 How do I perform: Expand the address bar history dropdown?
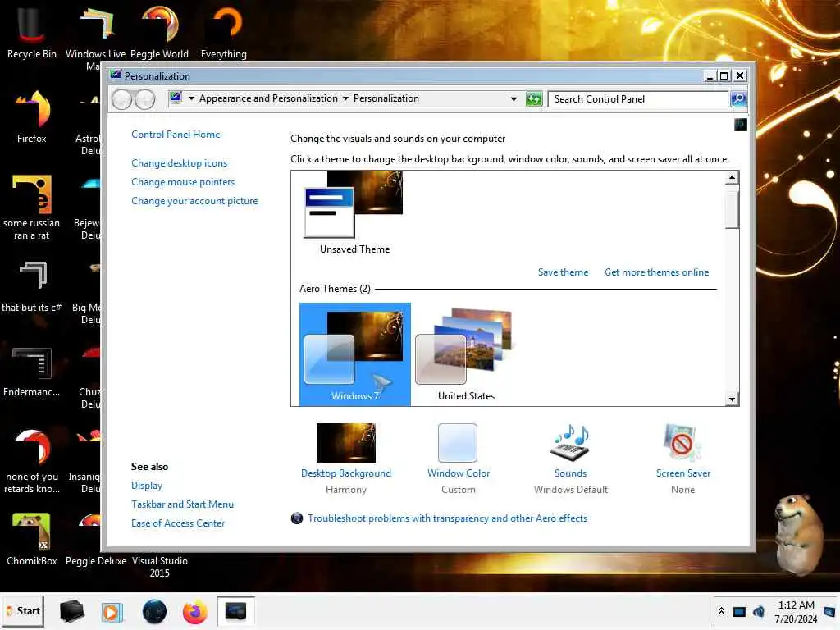514,99
